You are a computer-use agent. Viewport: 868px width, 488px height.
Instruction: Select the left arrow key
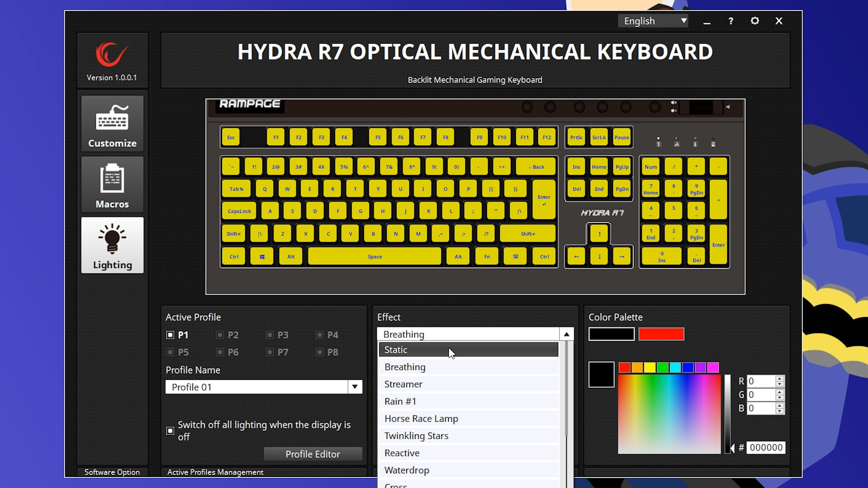(x=576, y=257)
